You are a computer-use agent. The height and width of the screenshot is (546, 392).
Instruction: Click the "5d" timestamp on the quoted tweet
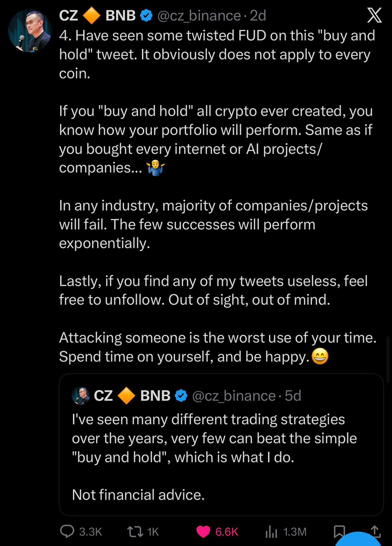coord(293,396)
